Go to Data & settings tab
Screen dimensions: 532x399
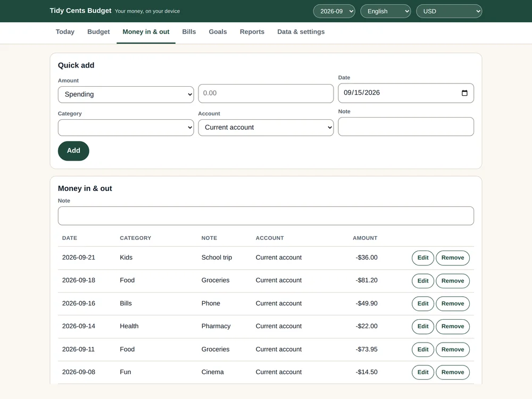point(301,32)
